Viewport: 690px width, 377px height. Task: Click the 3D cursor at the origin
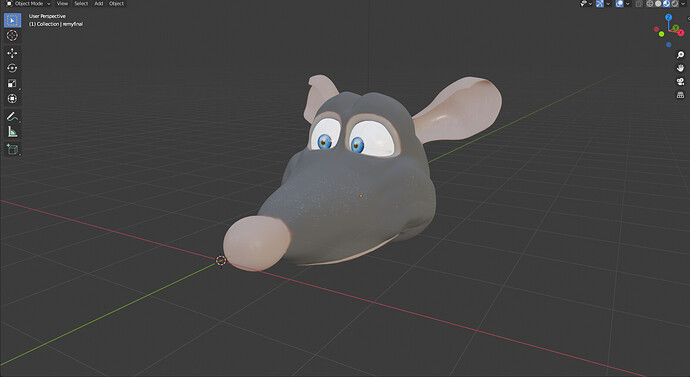click(221, 260)
